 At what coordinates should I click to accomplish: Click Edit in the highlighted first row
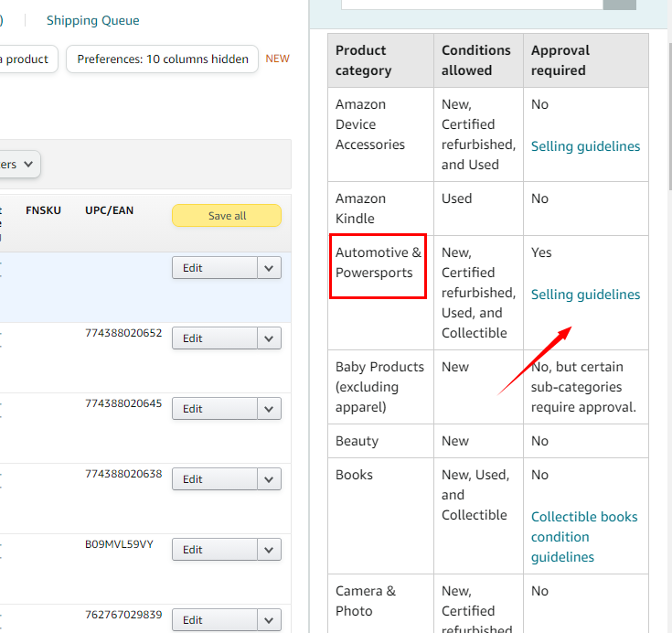tap(214, 268)
